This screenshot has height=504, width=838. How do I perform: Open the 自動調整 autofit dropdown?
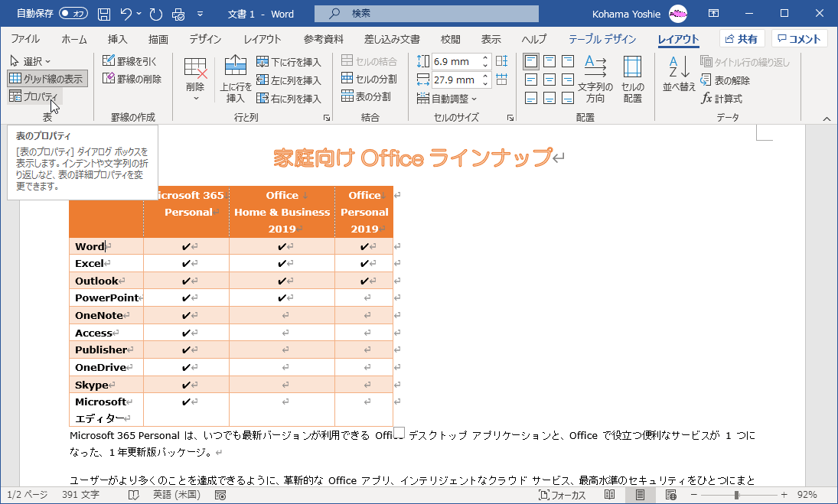click(447, 99)
